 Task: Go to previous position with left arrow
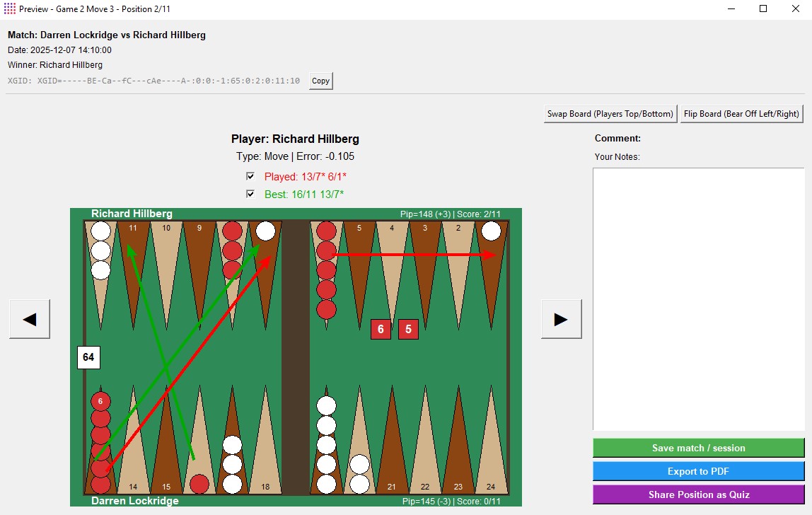pos(30,319)
